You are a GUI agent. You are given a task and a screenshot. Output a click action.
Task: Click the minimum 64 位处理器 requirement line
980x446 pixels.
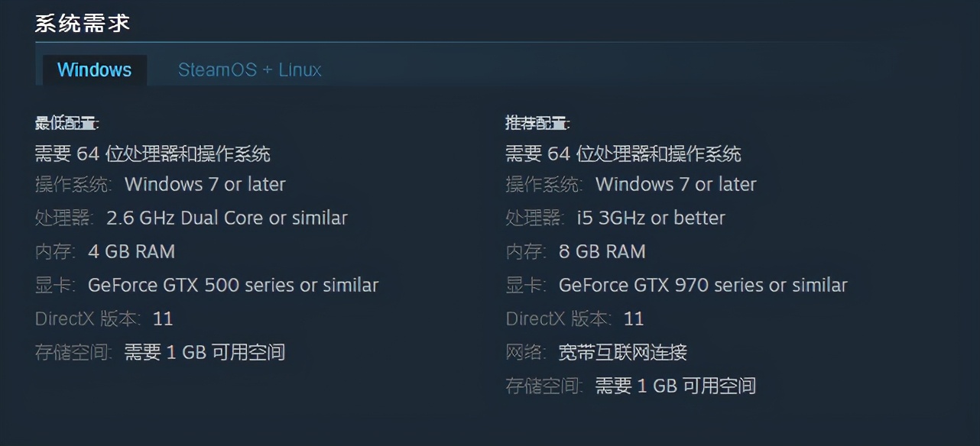[153, 154]
